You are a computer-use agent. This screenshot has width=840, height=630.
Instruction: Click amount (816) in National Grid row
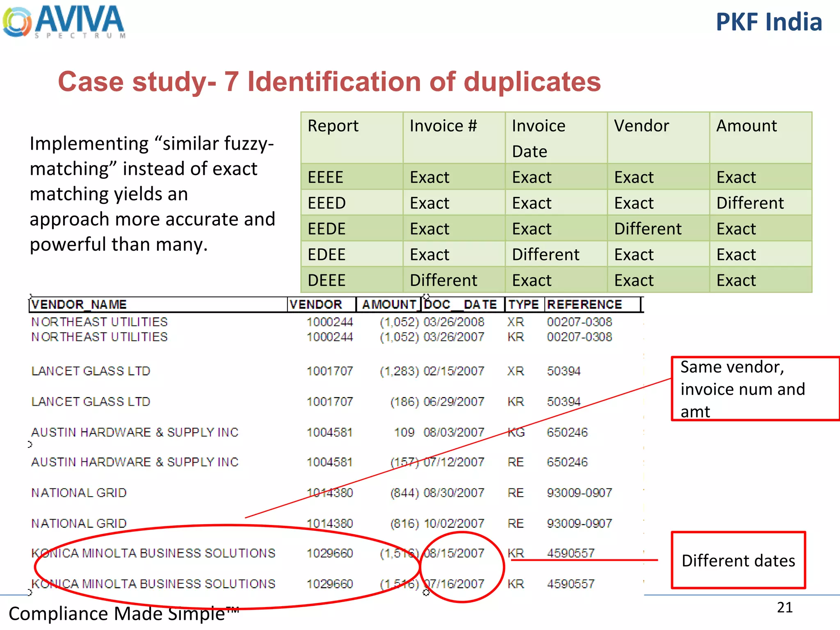click(x=404, y=523)
